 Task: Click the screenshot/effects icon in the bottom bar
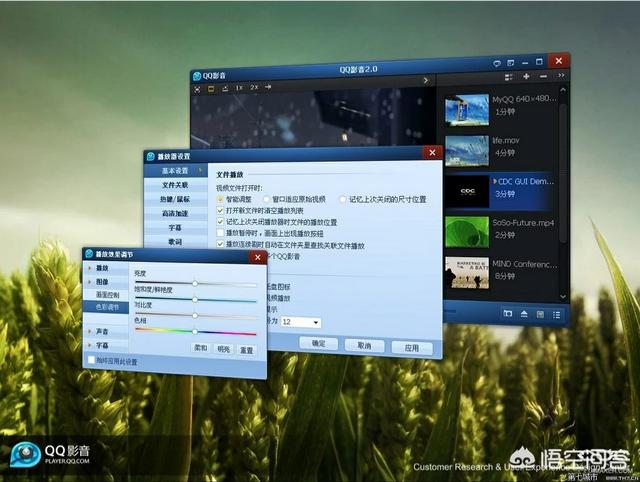pyautogui.click(x=540, y=314)
